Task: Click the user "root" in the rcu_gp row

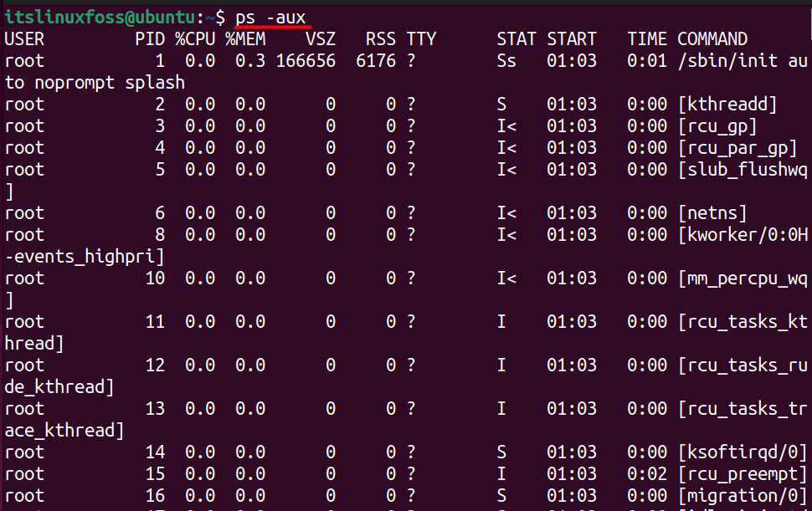Action: [x=24, y=127]
